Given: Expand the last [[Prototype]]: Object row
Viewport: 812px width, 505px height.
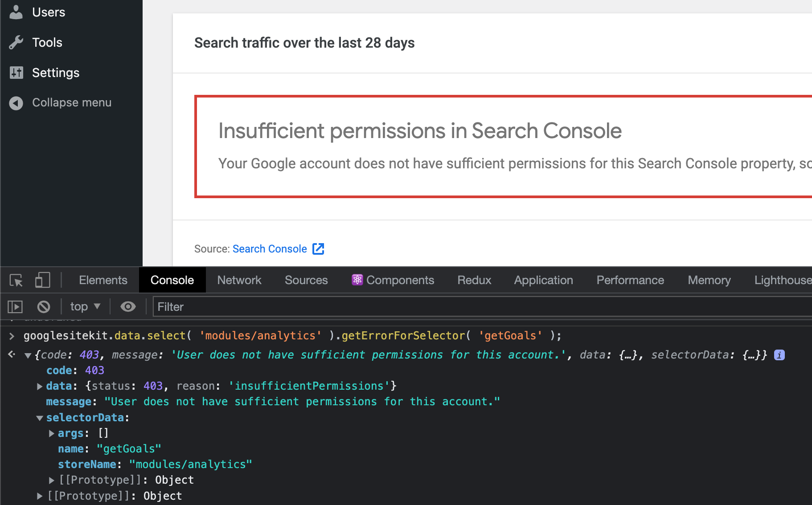Looking at the screenshot, I should tap(40, 496).
